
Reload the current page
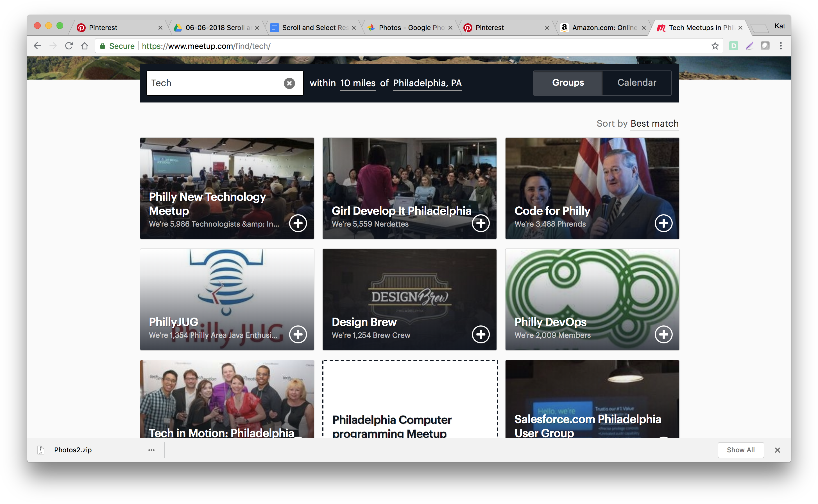click(x=69, y=46)
